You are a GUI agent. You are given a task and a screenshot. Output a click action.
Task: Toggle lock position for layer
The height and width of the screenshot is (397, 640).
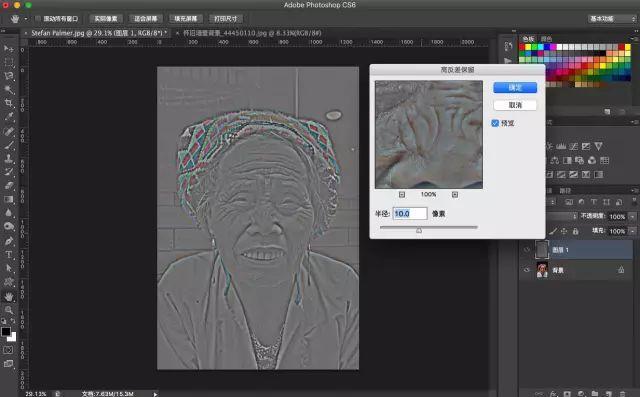tap(564, 231)
